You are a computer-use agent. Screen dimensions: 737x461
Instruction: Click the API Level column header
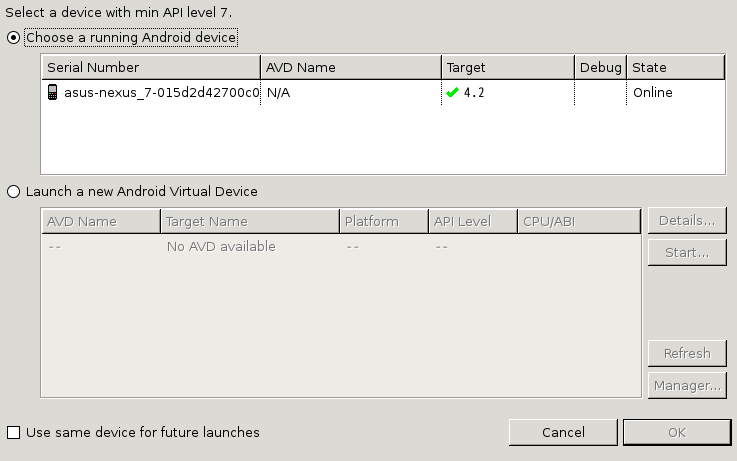(473, 221)
